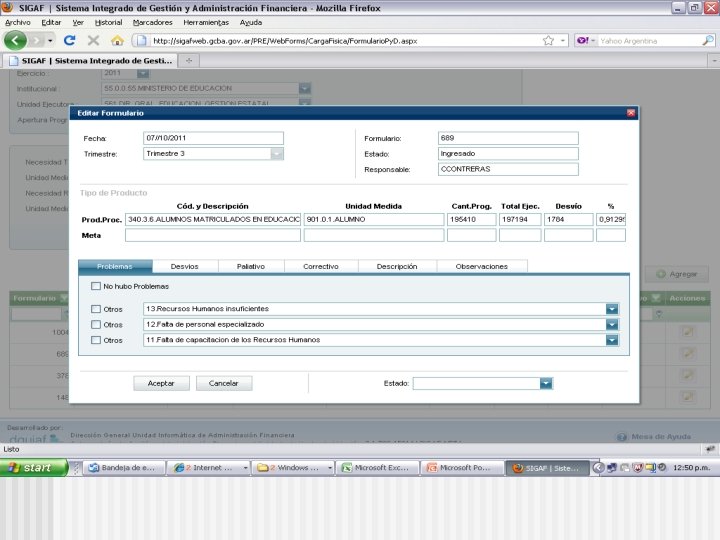Click the Fecha input field
The image size is (720, 540).
(213, 138)
